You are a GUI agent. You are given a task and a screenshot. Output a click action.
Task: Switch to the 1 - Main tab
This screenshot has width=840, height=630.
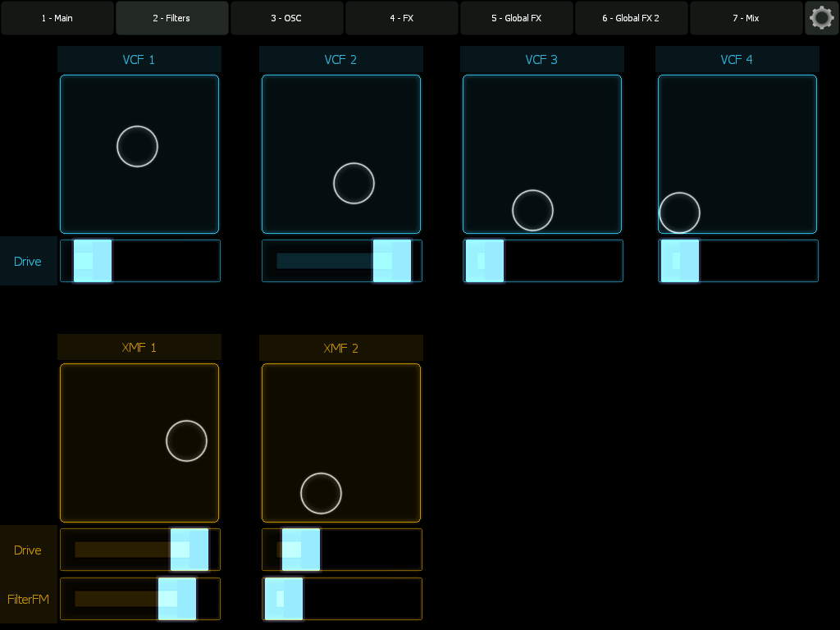tap(57, 18)
